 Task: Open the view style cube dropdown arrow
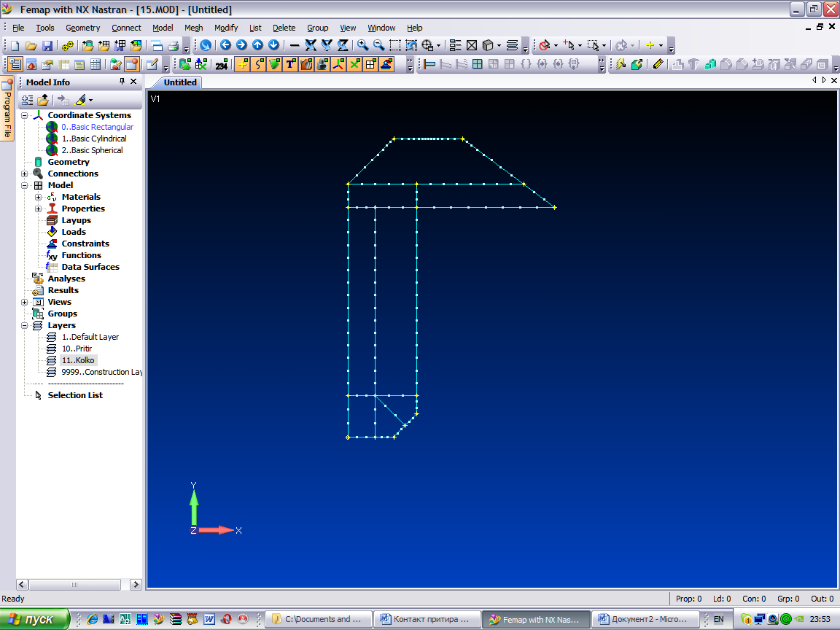click(x=499, y=45)
